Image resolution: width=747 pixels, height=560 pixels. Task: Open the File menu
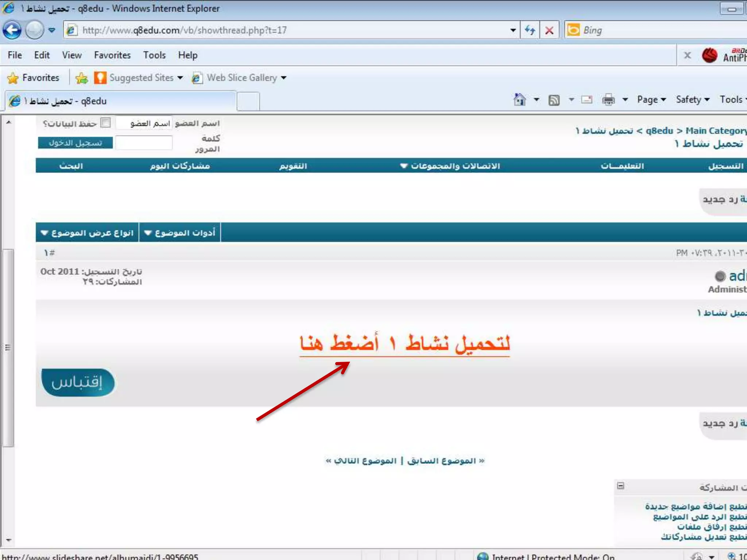coord(15,55)
